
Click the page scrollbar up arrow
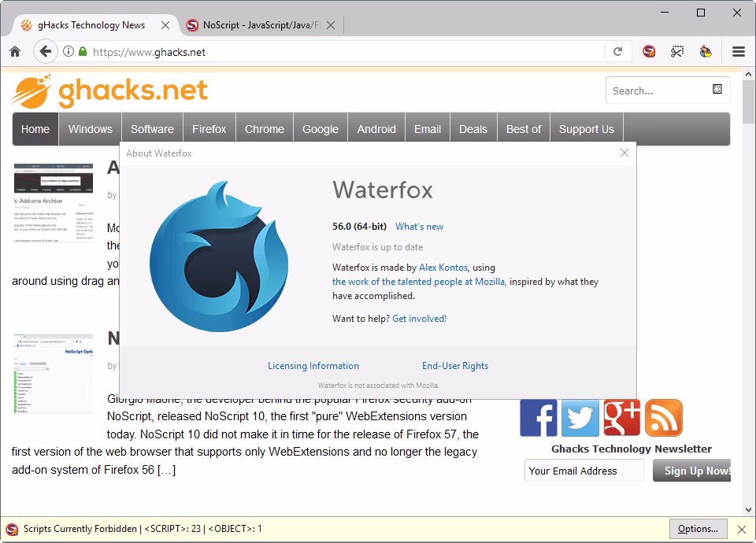pyautogui.click(x=748, y=74)
